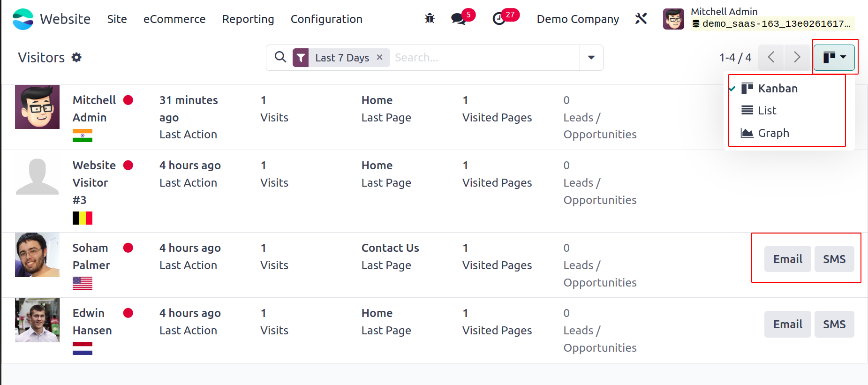Open the conversations chat icon
The width and height of the screenshot is (868, 385).
pyautogui.click(x=458, y=19)
